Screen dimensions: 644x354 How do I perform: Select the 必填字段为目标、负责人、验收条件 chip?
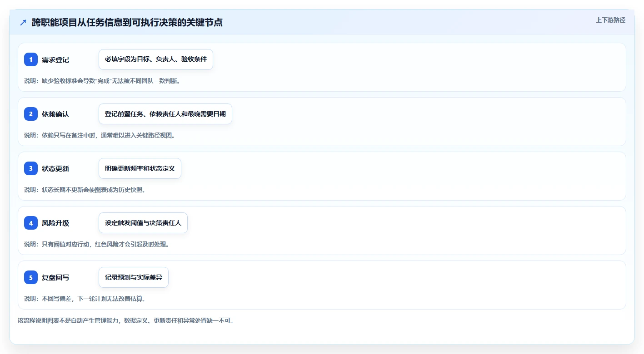click(x=156, y=59)
